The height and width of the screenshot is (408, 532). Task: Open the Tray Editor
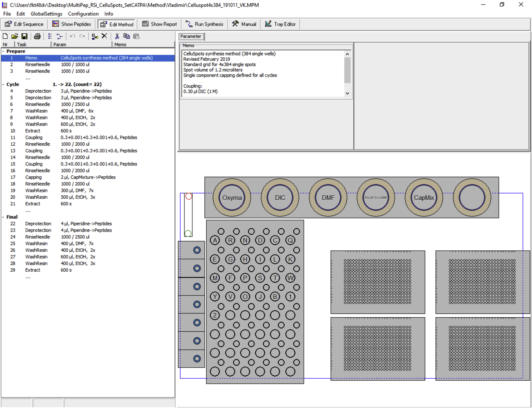(280, 24)
